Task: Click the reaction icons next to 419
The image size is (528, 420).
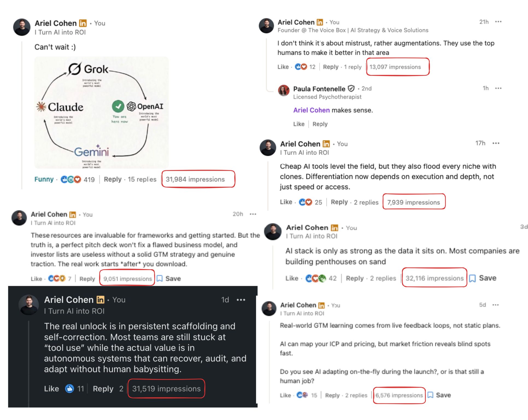Action: point(71,179)
